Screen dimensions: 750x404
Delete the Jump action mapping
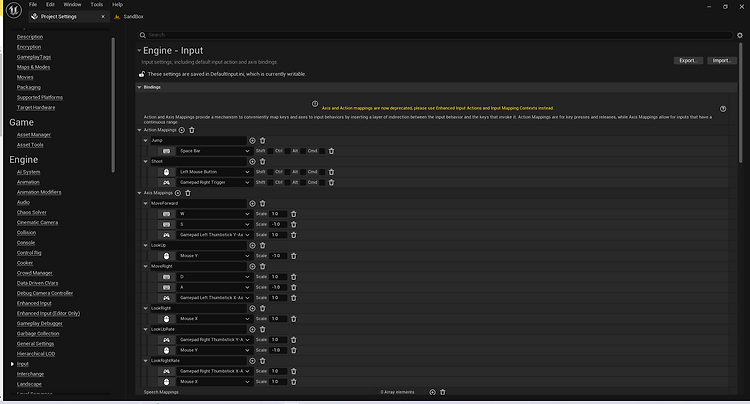pyautogui.click(x=263, y=141)
